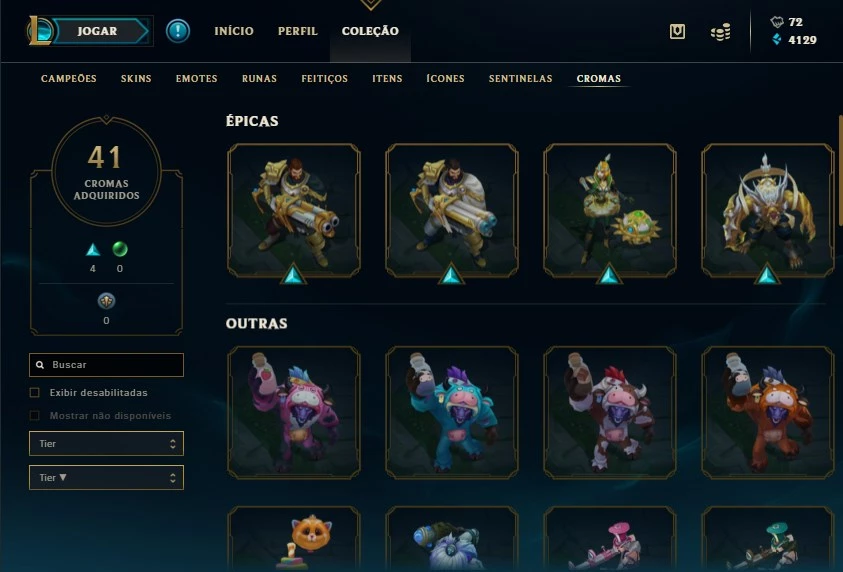The width and height of the screenshot is (843, 572).
Task: Enable the Exibir desabilitadas checkbox
Action: [34, 392]
